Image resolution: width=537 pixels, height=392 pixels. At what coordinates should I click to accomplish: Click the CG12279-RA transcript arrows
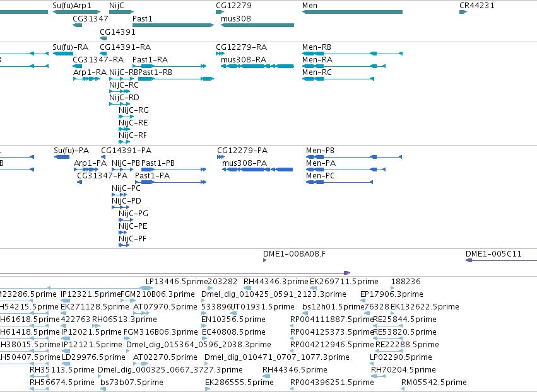220,54
